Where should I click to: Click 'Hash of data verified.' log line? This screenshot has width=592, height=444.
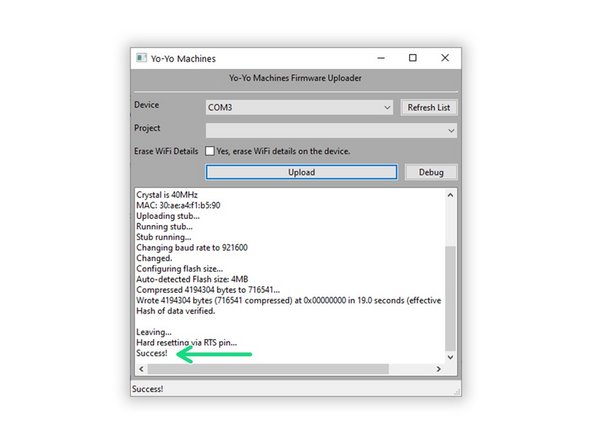coord(176,311)
